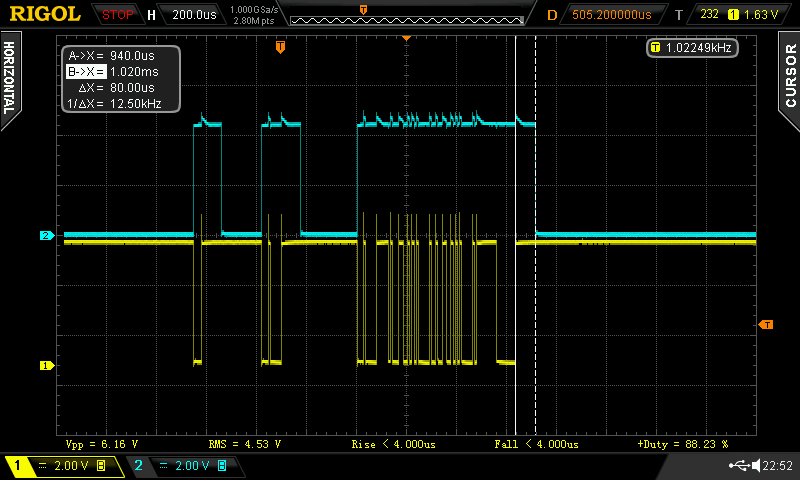Click the channel 2 bandwidth limit B icon
800x480 pixels.
point(222,466)
